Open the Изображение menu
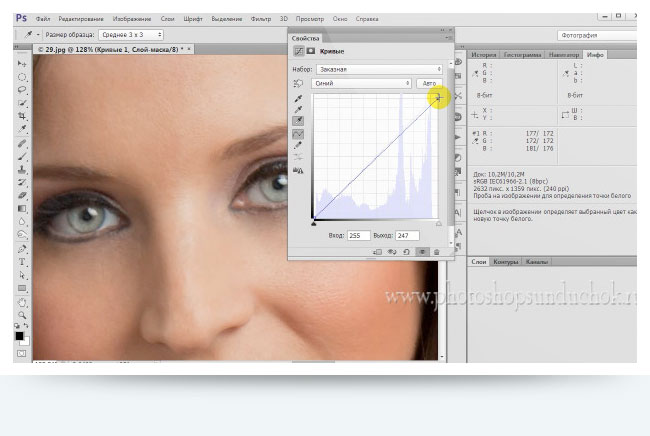650x436 pixels. click(132, 19)
